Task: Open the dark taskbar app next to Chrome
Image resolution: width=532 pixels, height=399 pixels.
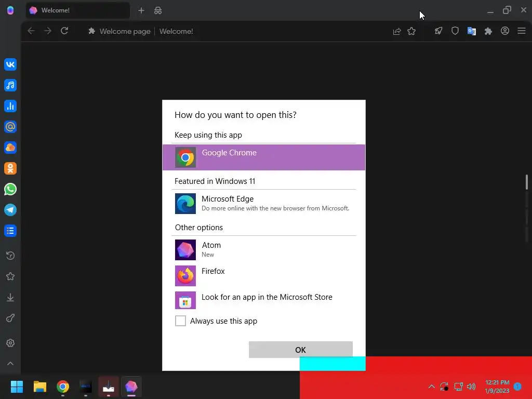Action: (x=86, y=387)
